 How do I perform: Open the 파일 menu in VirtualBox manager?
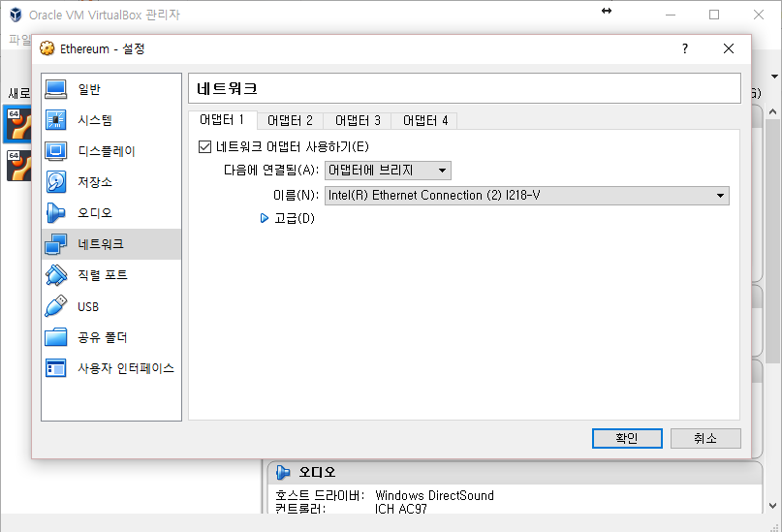(20, 40)
